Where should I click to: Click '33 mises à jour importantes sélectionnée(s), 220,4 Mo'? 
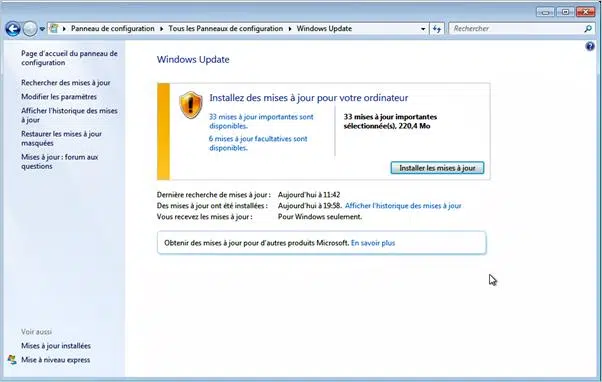point(390,121)
